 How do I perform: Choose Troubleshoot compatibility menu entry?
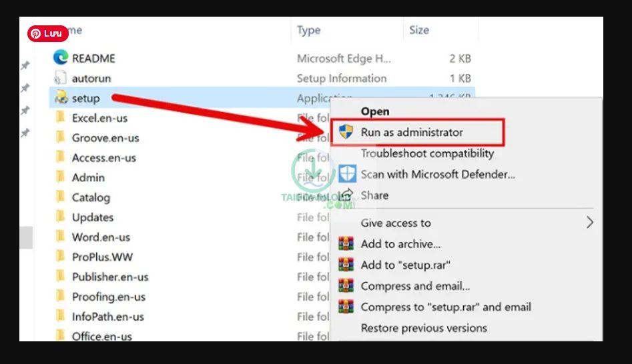coord(427,153)
